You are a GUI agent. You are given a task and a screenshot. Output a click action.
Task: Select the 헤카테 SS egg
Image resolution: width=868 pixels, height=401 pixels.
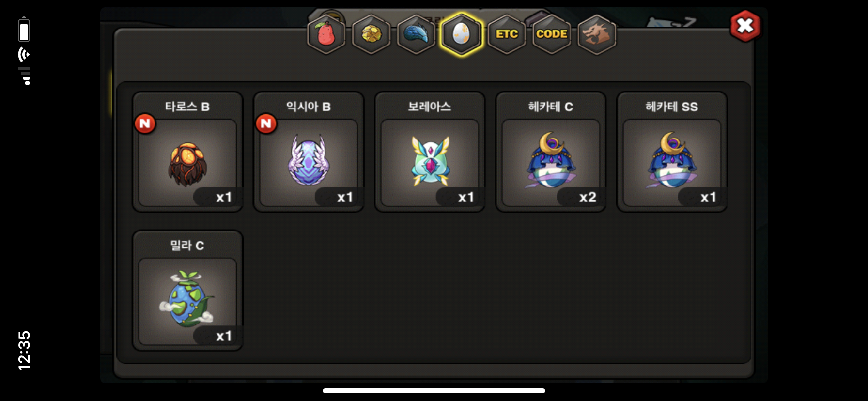point(672,152)
